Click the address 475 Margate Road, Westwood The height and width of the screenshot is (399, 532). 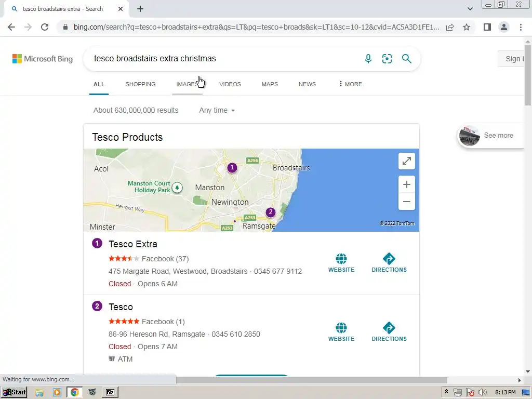(178, 271)
